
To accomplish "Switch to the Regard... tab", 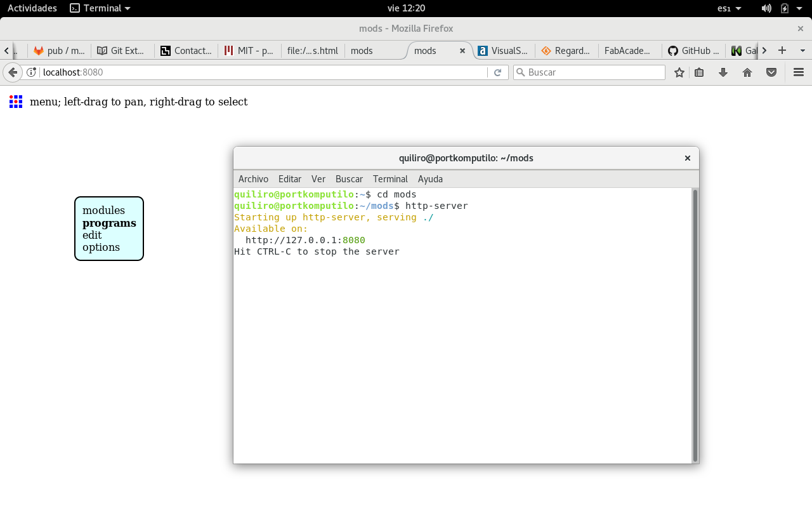I will (x=566, y=51).
